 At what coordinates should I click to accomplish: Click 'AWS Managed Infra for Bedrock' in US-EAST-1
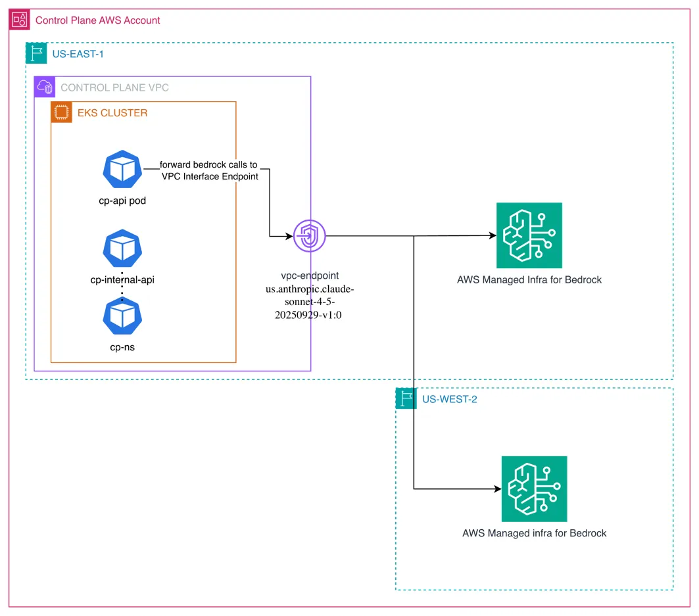[529, 280]
